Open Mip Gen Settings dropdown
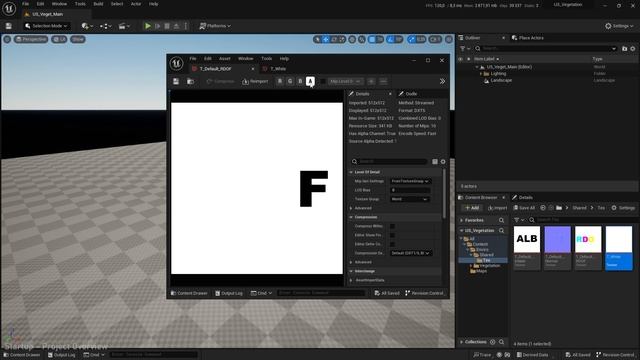Screen dimensions: 640x360 (x=410, y=181)
